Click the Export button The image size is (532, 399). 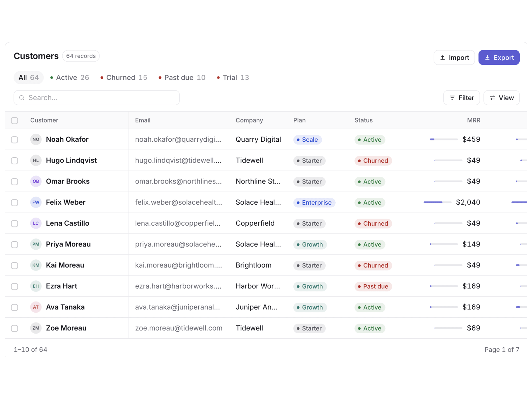pyautogui.click(x=499, y=57)
